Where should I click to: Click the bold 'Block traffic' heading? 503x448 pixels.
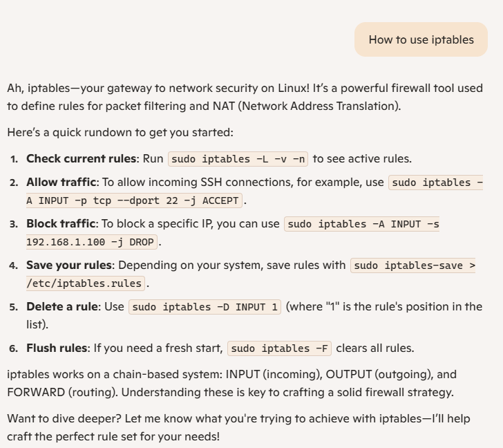pos(61,223)
